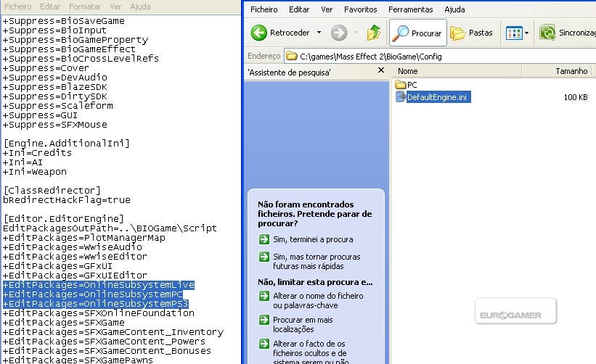The width and height of the screenshot is (596, 364).
Task: Click arrow icon beside 'Alterar o facto de os'
Action: [264, 344]
